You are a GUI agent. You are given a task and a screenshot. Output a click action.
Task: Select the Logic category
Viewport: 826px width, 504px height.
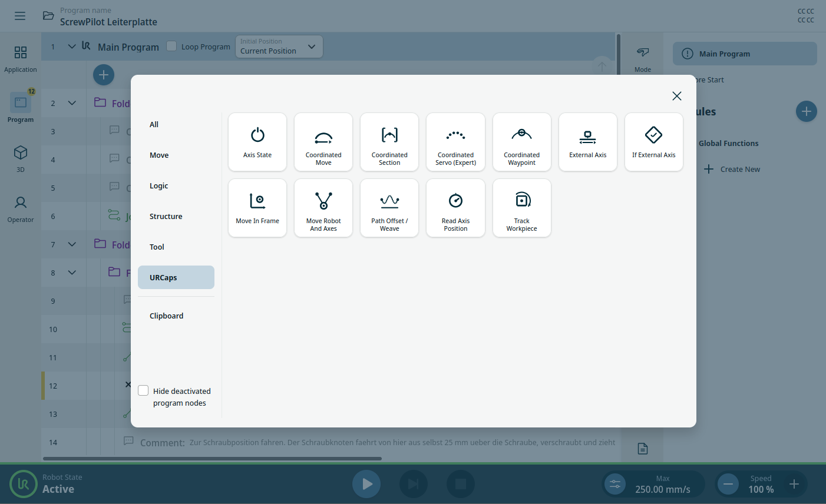pyautogui.click(x=176, y=185)
